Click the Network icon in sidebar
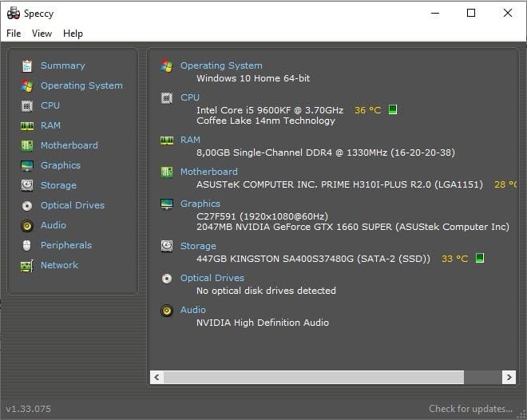527x420 pixels. (27, 265)
